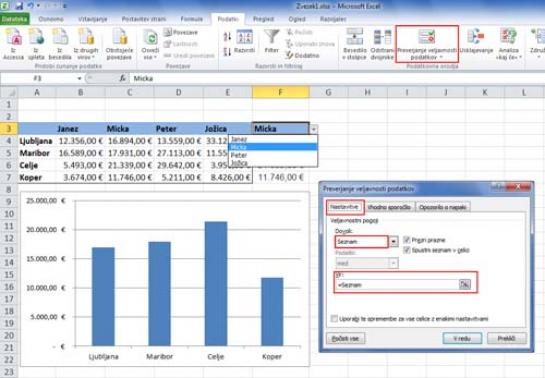Screen dimensions: 545x378
Task: Click the Filter funnel icon
Action: click(x=271, y=37)
